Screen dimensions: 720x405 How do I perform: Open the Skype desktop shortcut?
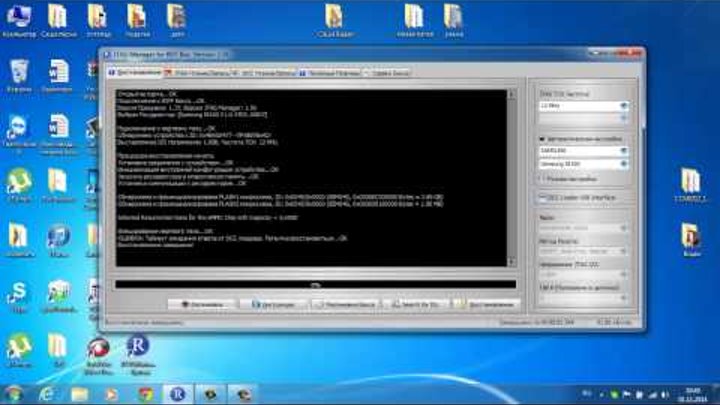(17, 292)
